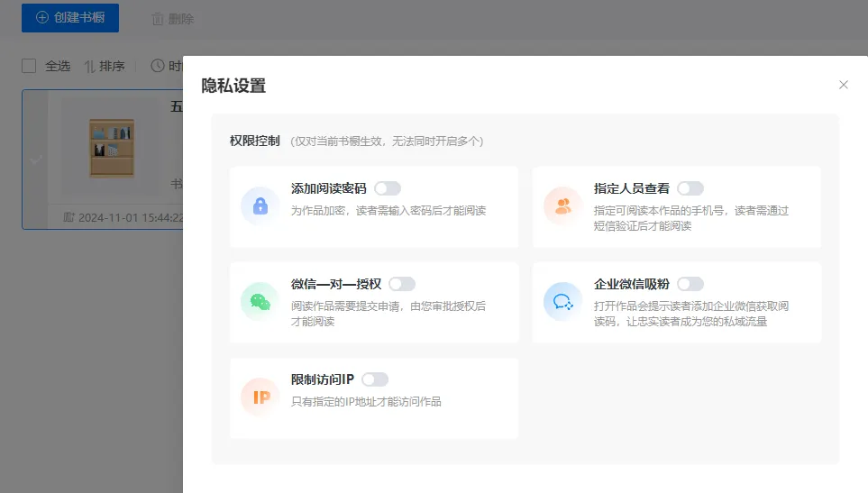Enable the 添加阅读密码 switch
The width and height of the screenshot is (868, 493).
point(388,188)
